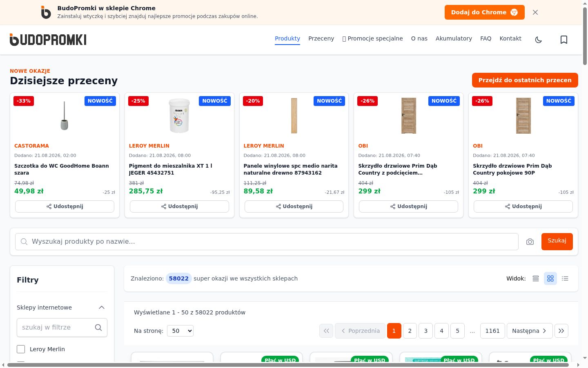Go to the Przeceny menu item
Image resolution: width=588 pixels, height=368 pixels.
coord(321,38)
